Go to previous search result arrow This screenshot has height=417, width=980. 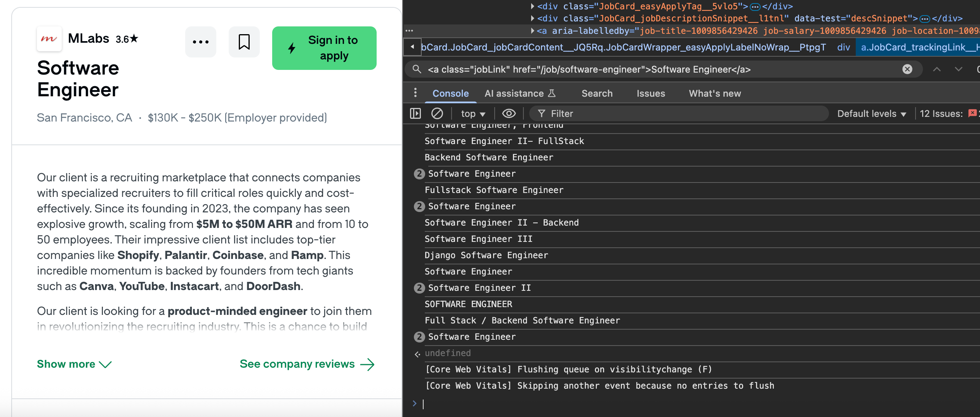tap(937, 69)
